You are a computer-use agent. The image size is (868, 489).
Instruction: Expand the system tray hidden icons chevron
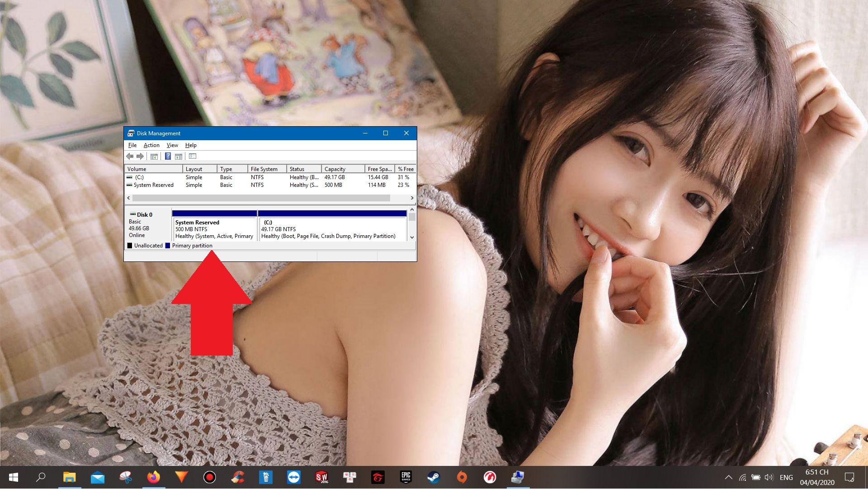pos(729,477)
